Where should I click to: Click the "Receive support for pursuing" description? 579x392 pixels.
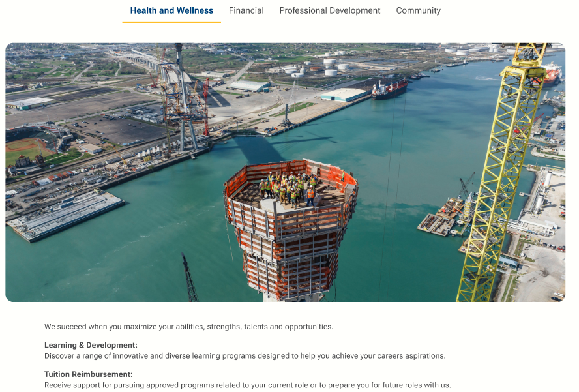(x=247, y=385)
